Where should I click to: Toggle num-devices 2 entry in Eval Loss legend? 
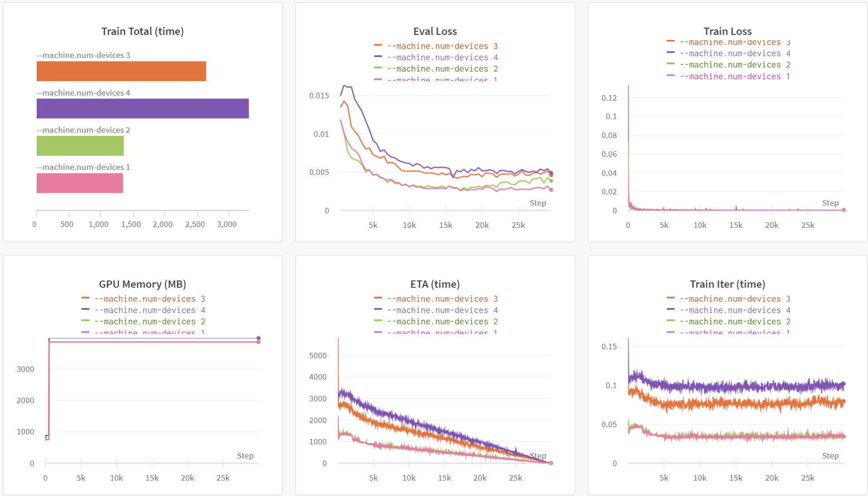[442, 68]
